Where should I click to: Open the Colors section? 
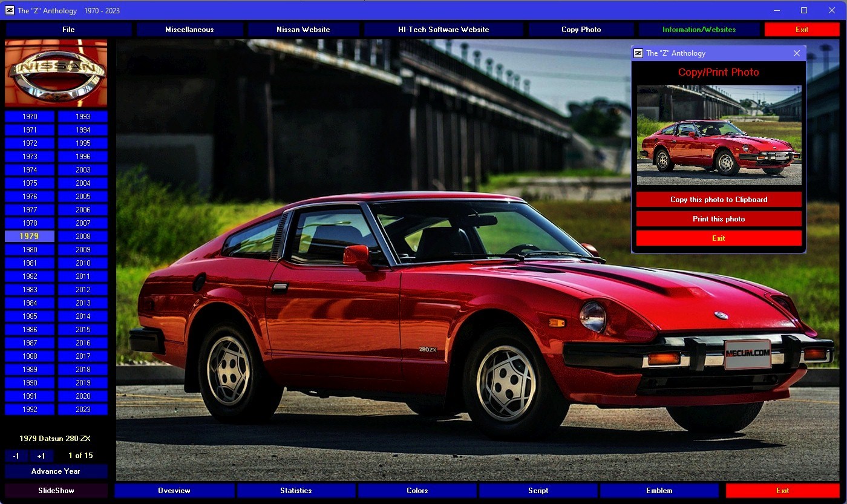tap(417, 491)
